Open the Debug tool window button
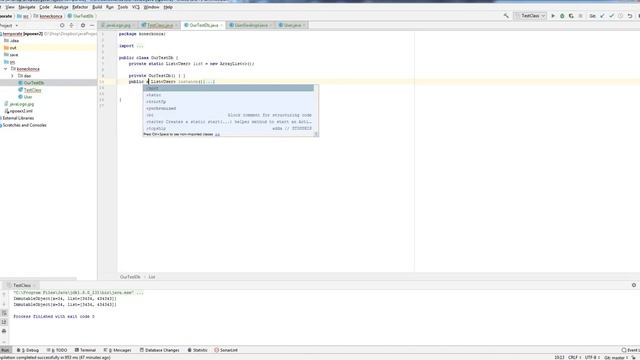This screenshot has height=360, width=640. point(27,350)
